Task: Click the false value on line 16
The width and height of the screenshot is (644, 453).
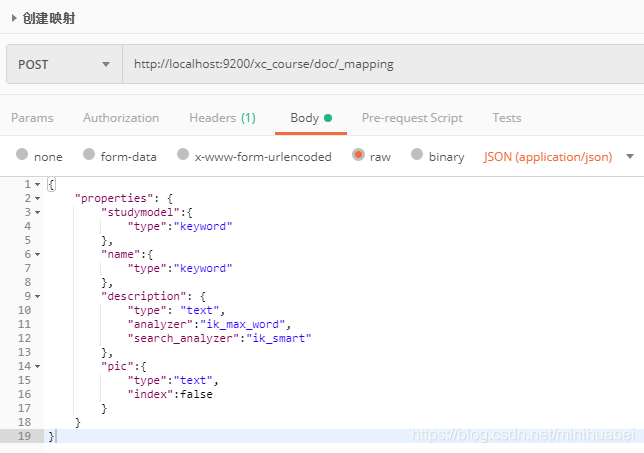Action: click(x=196, y=394)
